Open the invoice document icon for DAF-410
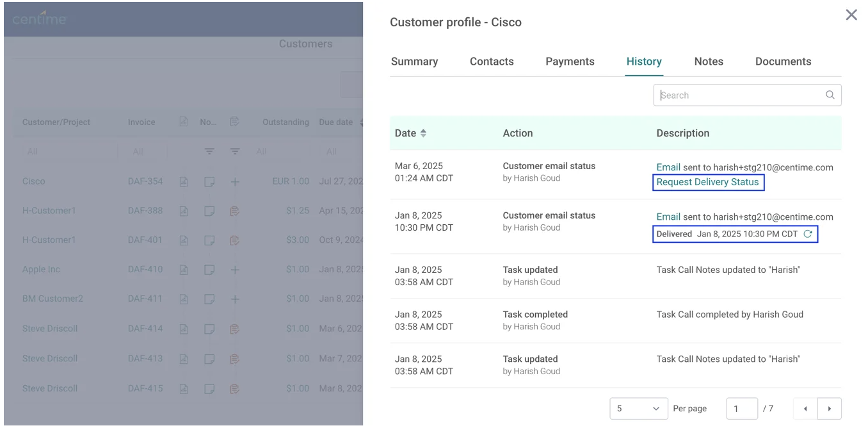This screenshot has width=868, height=428. [x=184, y=270]
